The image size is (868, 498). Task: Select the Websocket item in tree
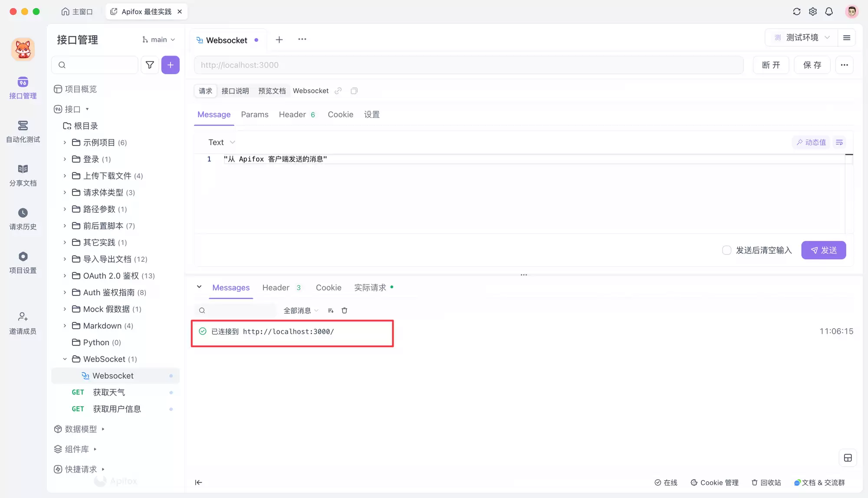[115, 376]
